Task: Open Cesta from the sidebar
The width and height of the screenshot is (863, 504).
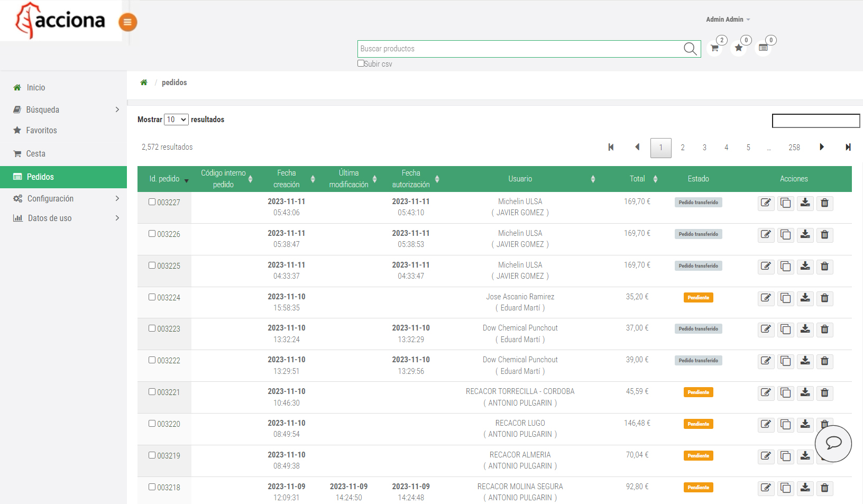Action: [35, 154]
